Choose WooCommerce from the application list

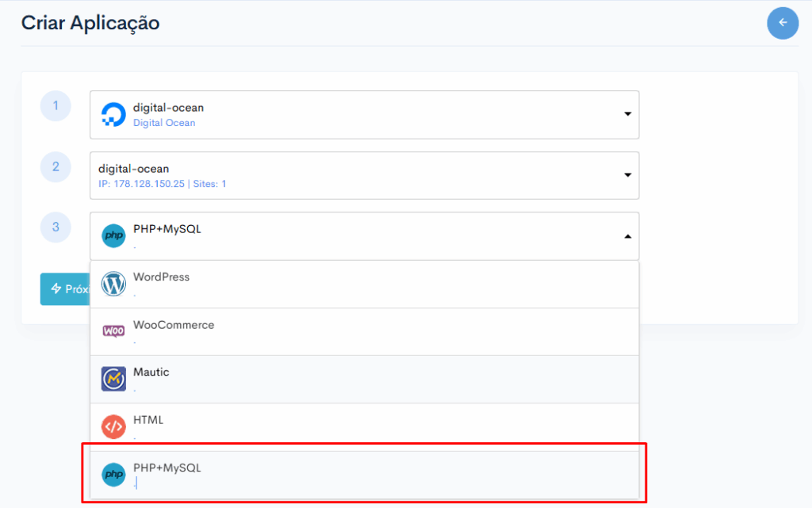point(365,331)
